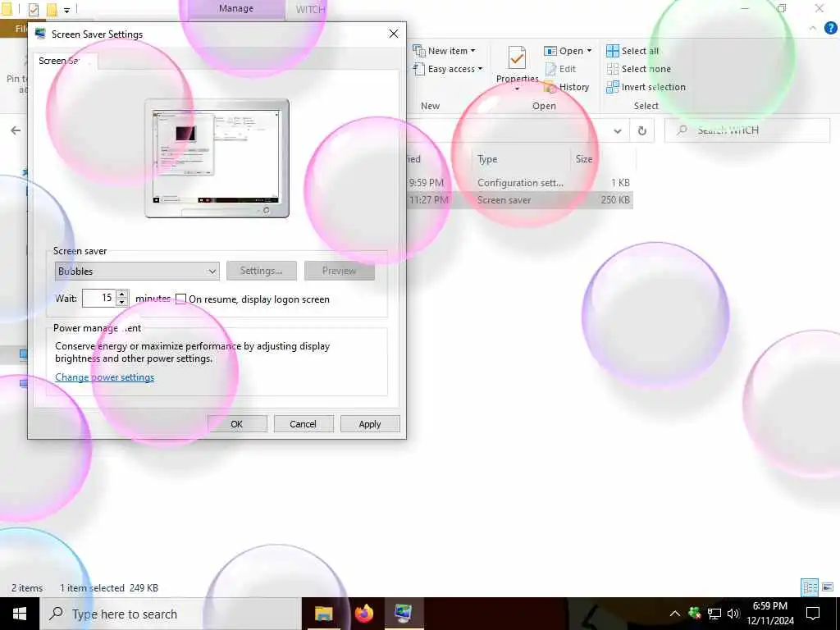
Task: Click the screen saver Settings... button
Action: (x=261, y=271)
